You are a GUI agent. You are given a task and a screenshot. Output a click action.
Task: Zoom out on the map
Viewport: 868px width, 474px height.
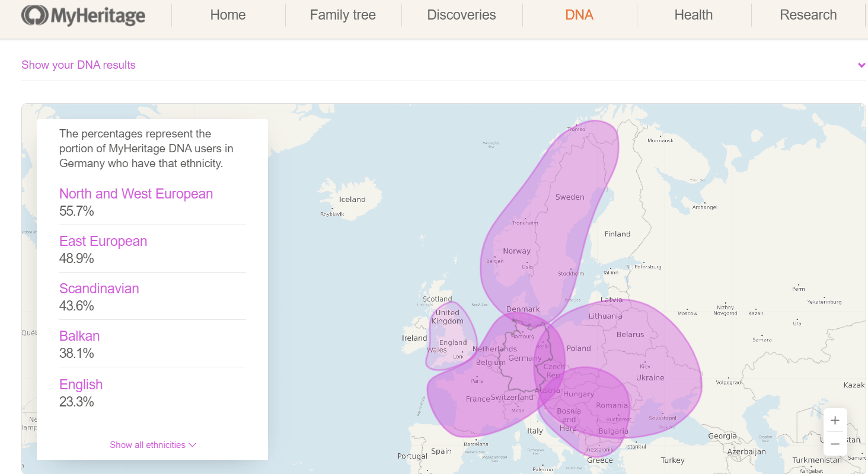[x=835, y=443]
